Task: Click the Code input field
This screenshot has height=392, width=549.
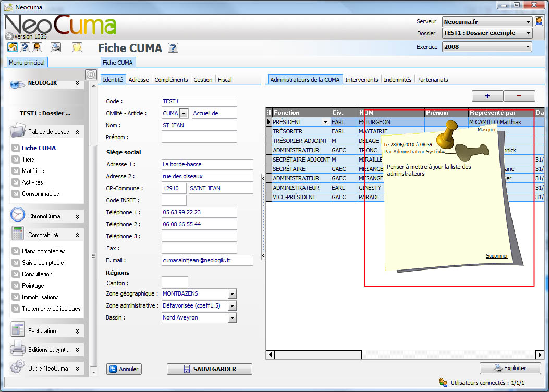Action: coord(199,102)
